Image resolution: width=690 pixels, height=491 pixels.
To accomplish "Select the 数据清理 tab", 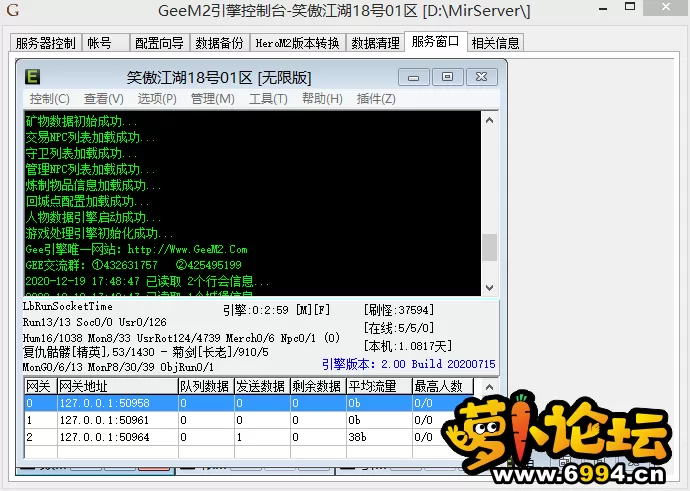I will pos(375,43).
